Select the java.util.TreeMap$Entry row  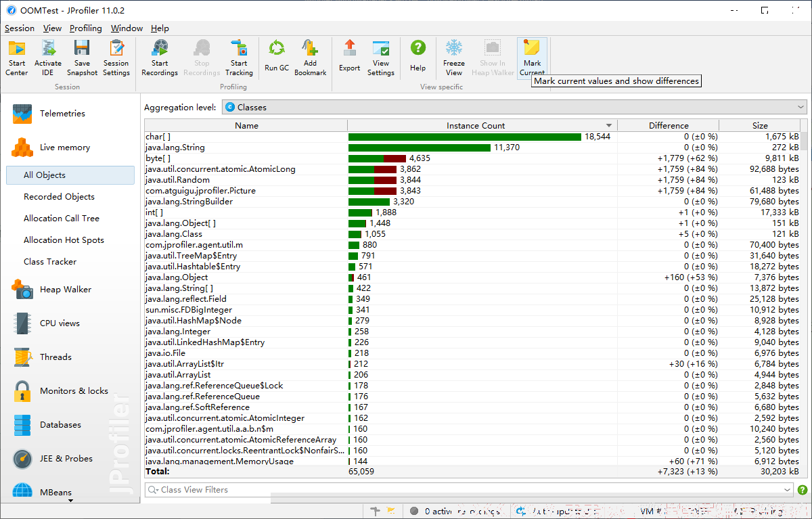pyautogui.click(x=473, y=256)
